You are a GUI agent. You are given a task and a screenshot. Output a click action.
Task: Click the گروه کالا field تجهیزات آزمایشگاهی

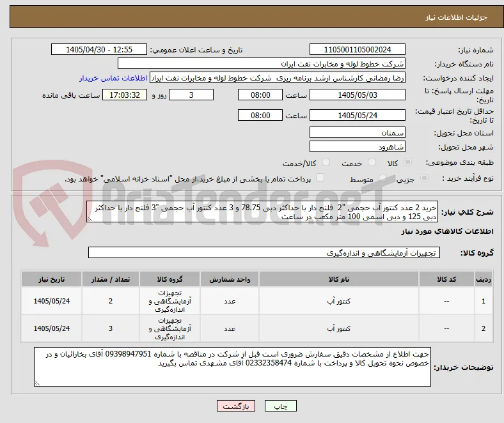[264, 252]
